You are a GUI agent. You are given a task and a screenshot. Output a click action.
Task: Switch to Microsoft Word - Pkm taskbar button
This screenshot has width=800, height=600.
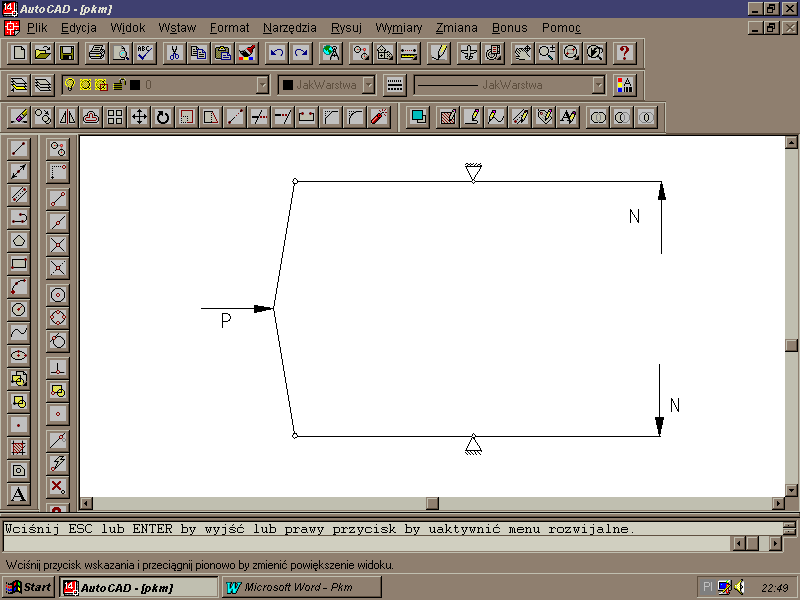(299, 587)
